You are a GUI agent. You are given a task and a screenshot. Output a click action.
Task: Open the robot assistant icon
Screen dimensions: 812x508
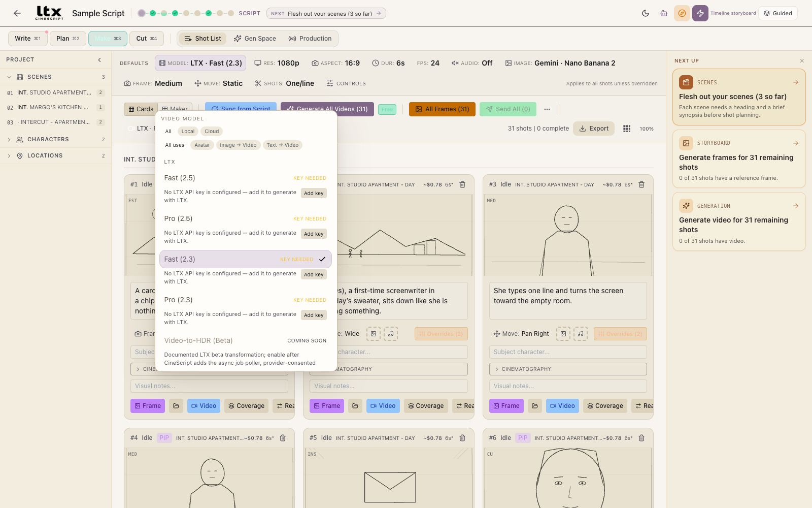coord(664,13)
